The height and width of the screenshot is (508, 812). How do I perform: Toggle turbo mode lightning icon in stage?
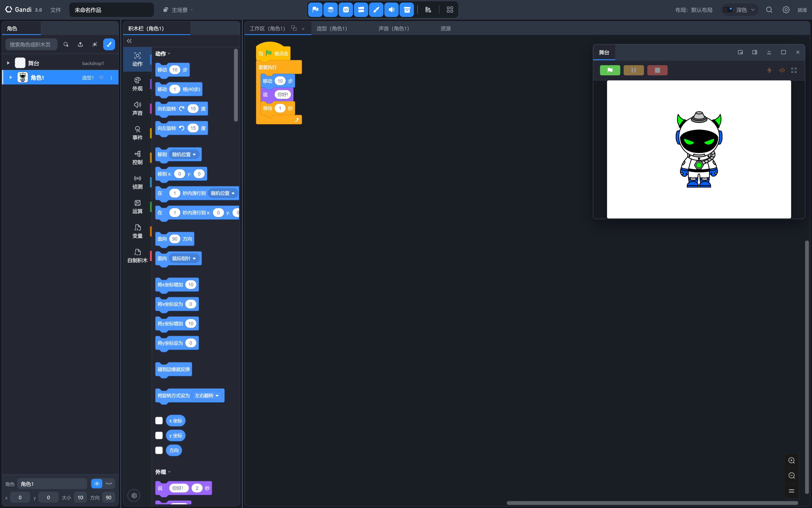click(x=769, y=70)
